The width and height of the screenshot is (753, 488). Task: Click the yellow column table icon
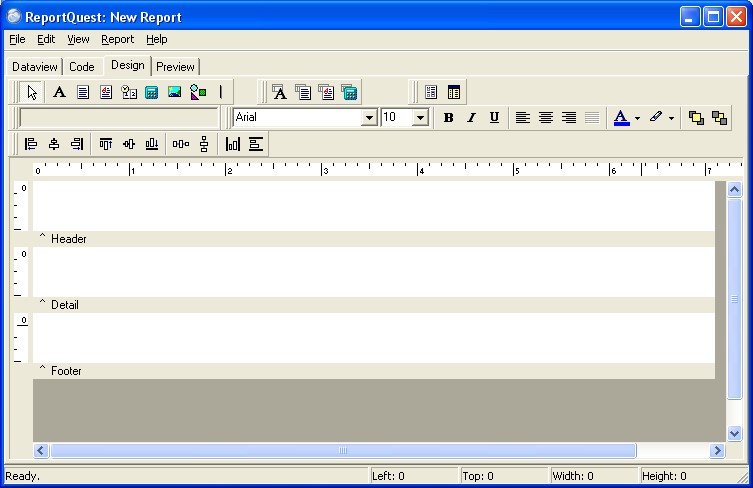pos(454,92)
